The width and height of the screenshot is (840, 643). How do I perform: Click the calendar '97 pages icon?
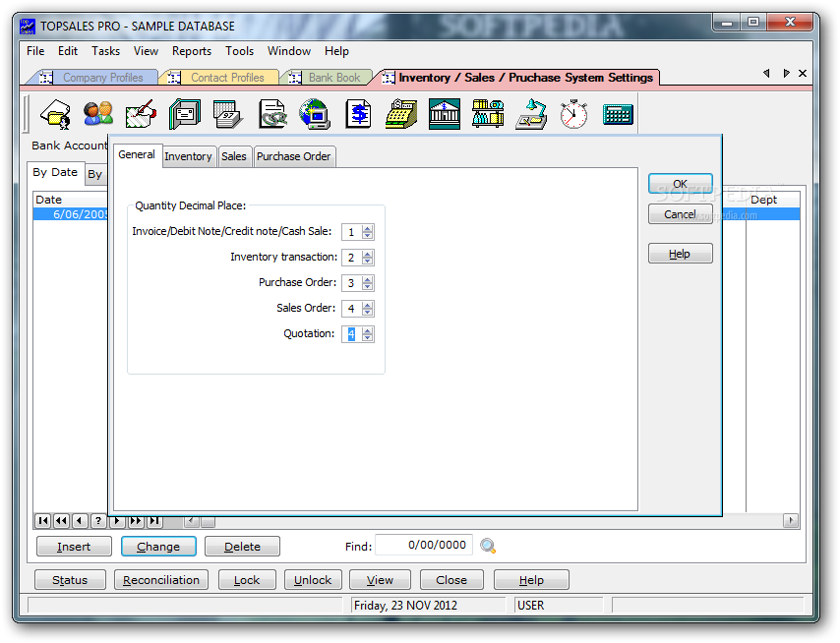pos(227,114)
